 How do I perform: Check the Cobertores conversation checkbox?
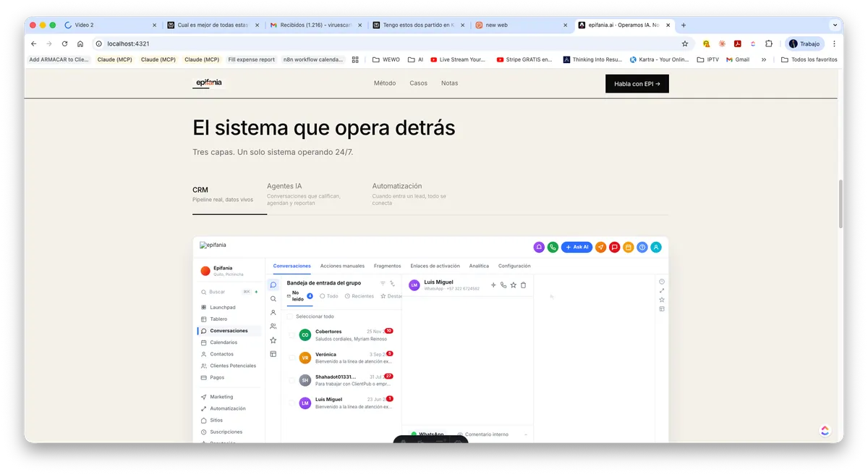point(292,335)
